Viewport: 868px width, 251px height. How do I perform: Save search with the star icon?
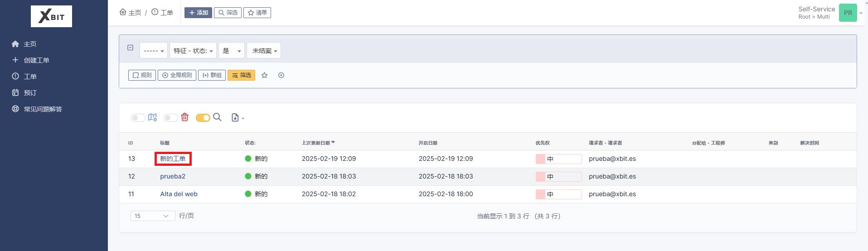[265, 75]
